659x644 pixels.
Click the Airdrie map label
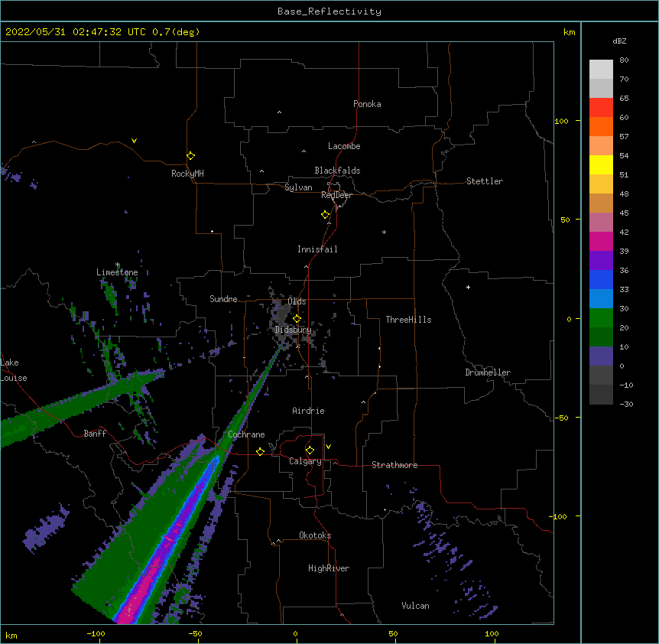[309, 411]
